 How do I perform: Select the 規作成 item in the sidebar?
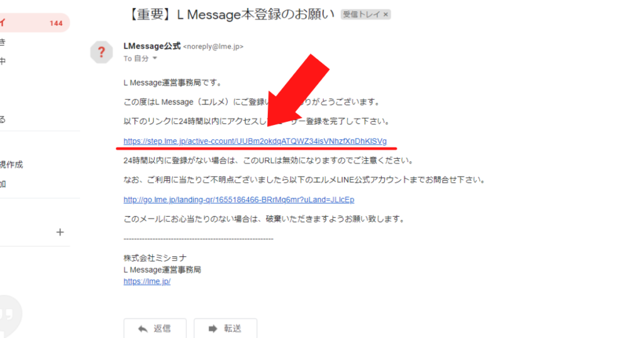(x=11, y=165)
